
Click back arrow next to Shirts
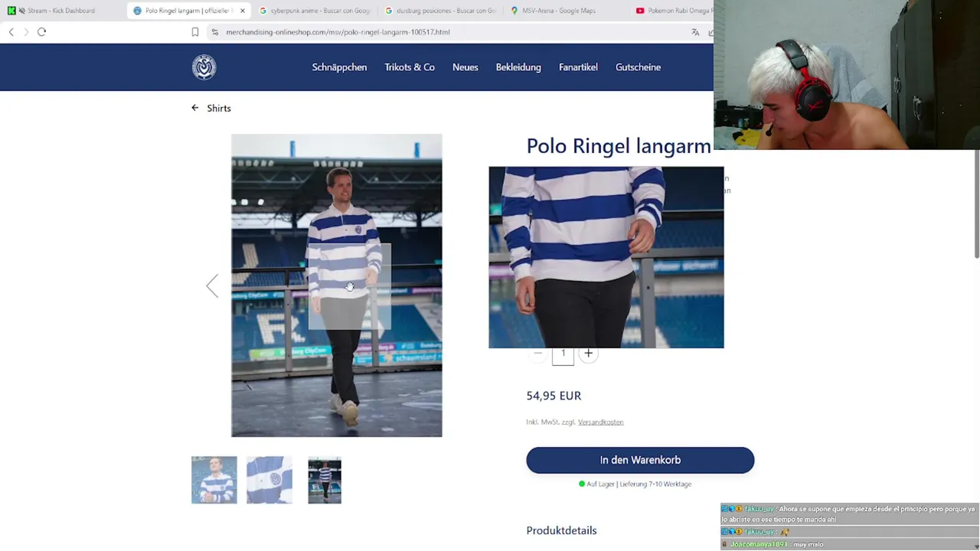pos(194,108)
